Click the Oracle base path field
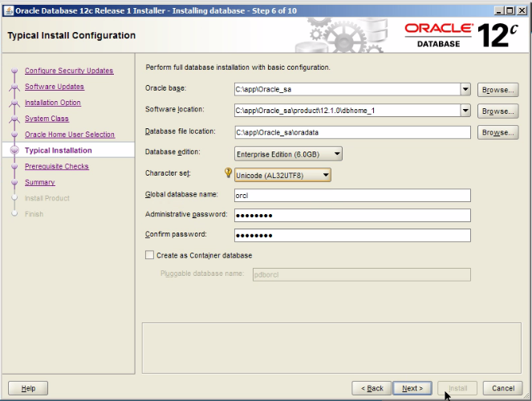The height and width of the screenshot is (401, 532). 347,90
